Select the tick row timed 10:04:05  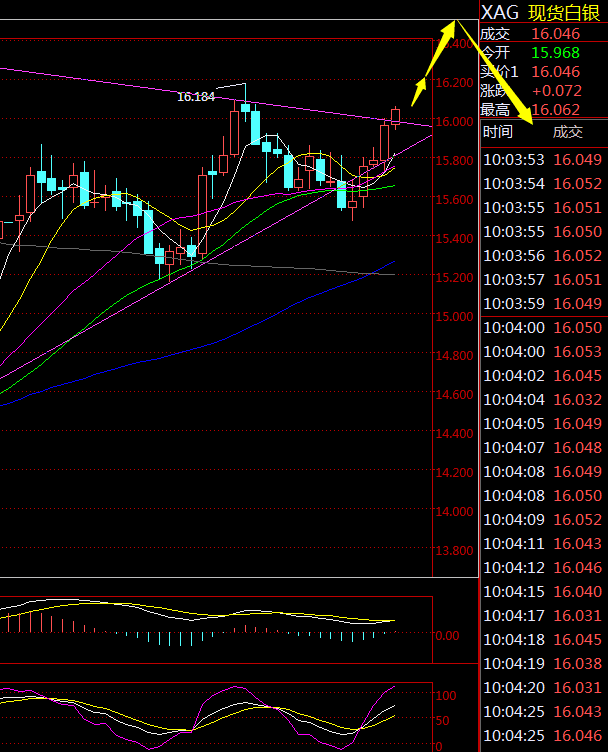[542, 423]
